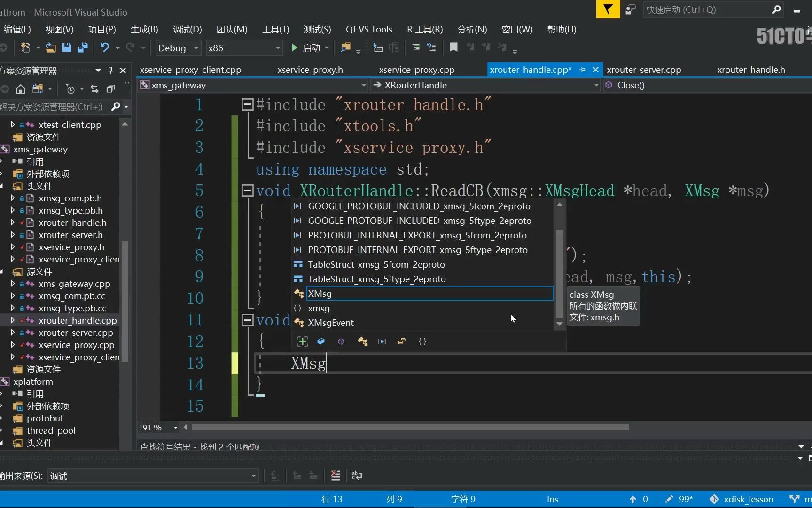812x508 pixels.
Task: Click the feedback icon beside quick launch
Action: [631, 9]
